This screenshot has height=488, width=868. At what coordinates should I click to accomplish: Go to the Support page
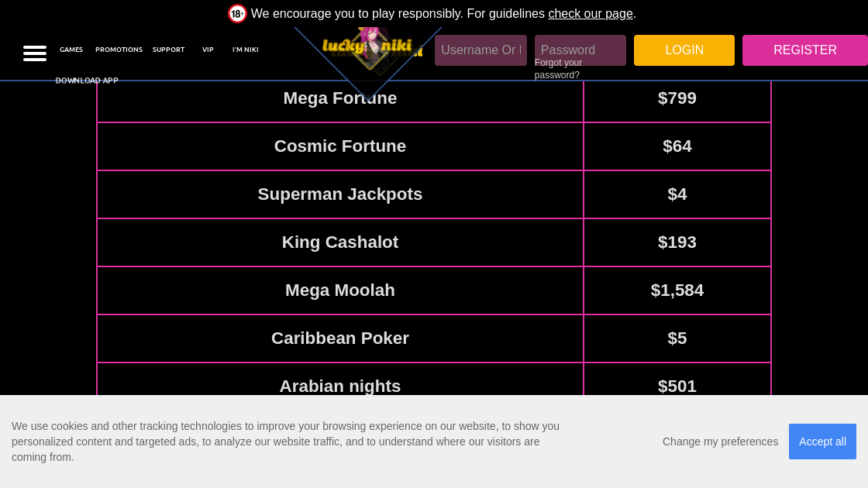tap(168, 50)
